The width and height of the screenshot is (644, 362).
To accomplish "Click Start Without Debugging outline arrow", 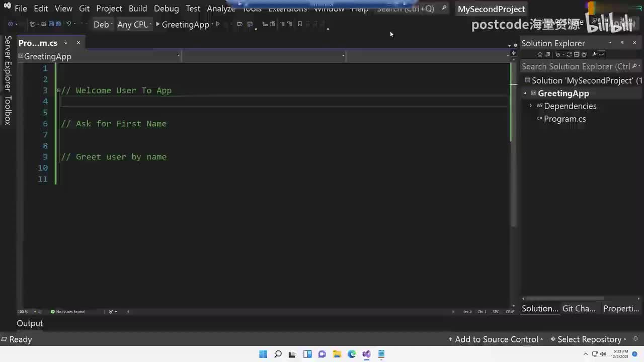I will [x=218, y=24].
